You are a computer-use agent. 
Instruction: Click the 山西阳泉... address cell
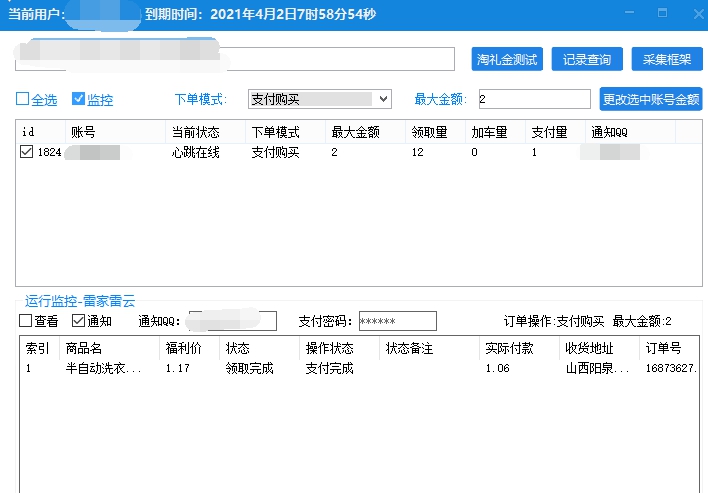(x=597, y=368)
